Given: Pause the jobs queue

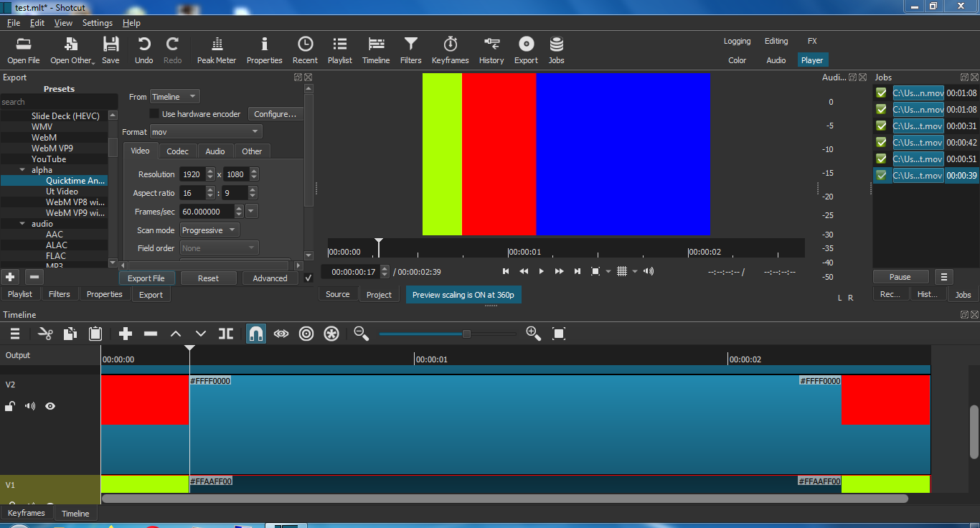Looking at the screenshot, I should [x=900, y=277].
